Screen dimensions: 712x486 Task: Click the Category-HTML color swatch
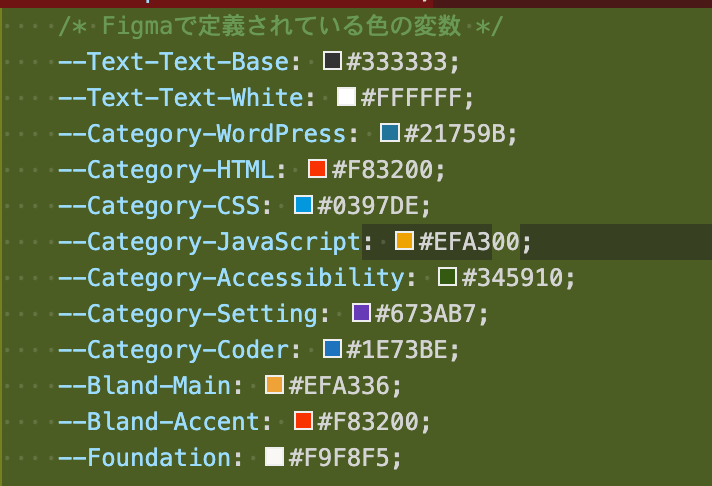point(318,169)
